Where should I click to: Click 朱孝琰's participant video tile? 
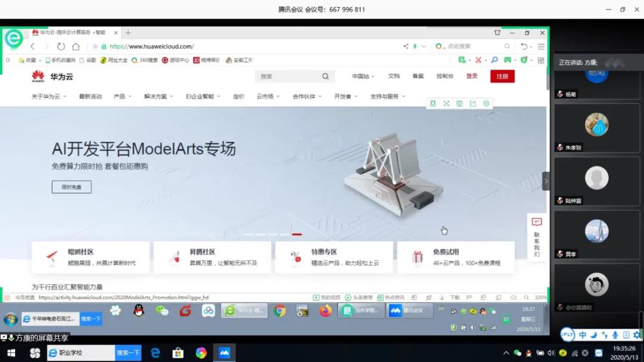[x=596, y=128]
